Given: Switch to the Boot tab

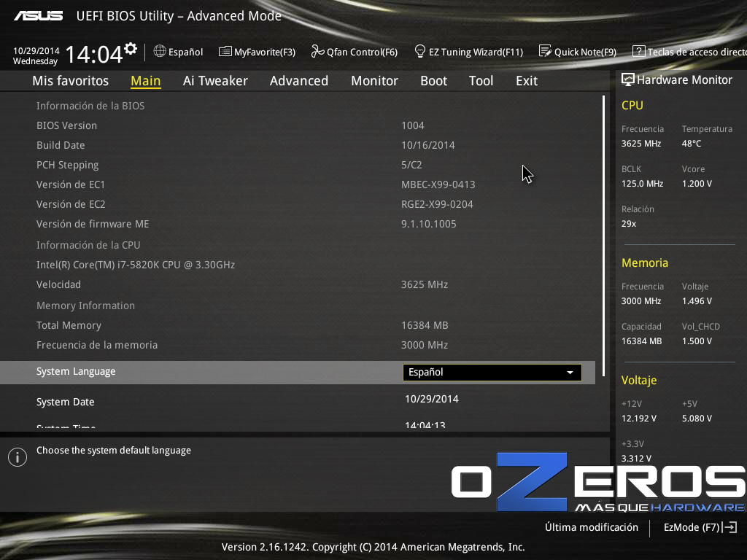Looking at the screenshot, I should click(x=433, y=81).
